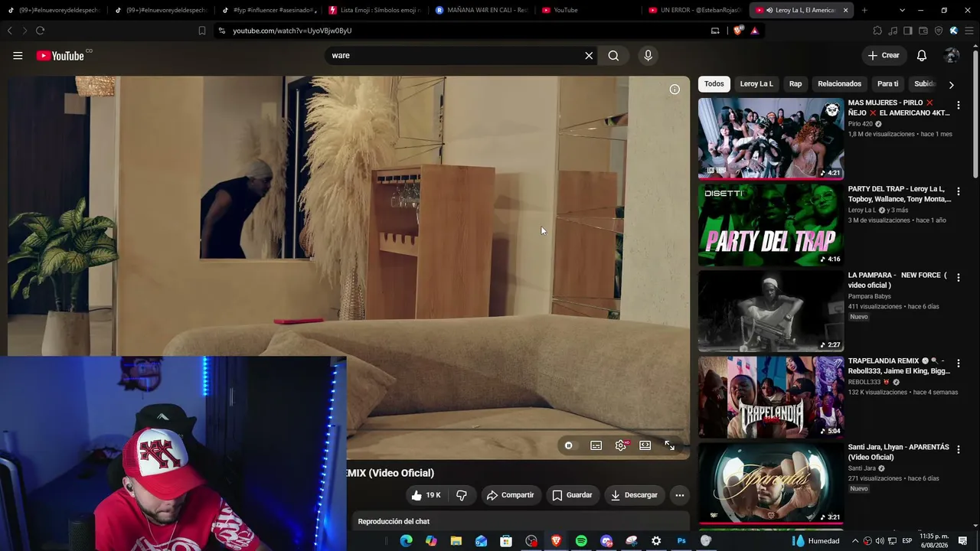Show more filter chips with the arrow

click(951, 84)
